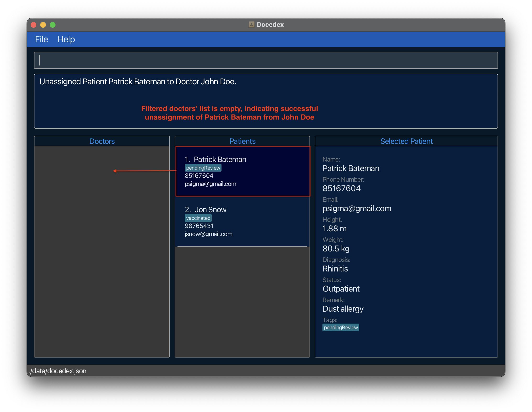Open the File menu
The image size is (532, 412).
point(41,39)
